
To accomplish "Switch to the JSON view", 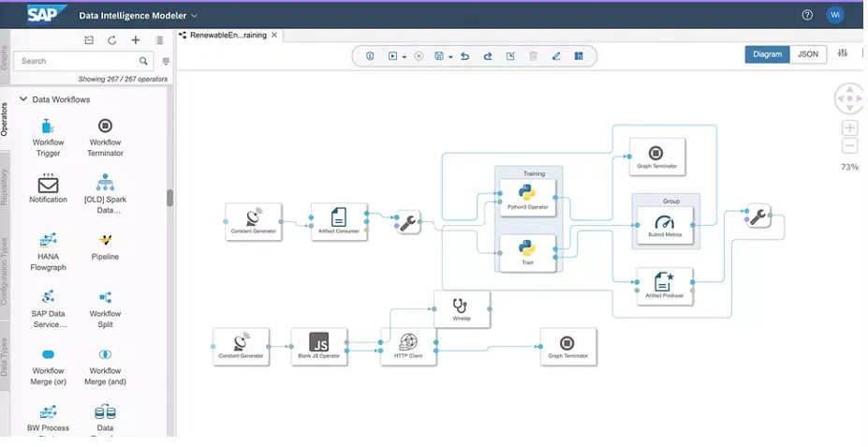I will pyautogui.click(x=807, y=54).
